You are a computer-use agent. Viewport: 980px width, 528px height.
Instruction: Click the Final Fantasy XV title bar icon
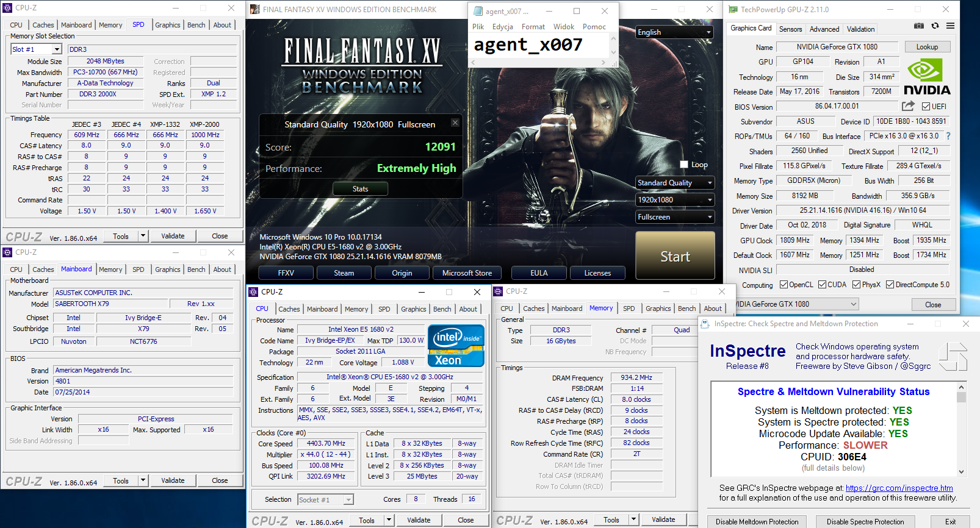coord(255,9)
